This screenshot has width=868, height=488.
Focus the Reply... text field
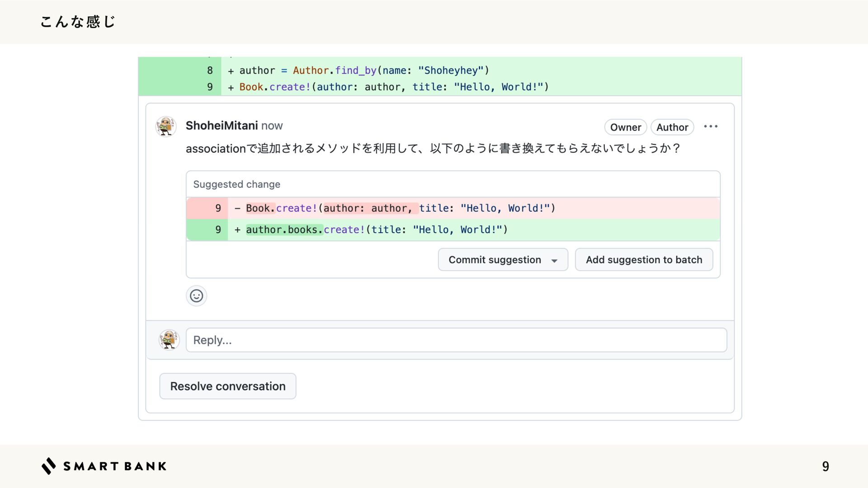click(x=456, y=340)
